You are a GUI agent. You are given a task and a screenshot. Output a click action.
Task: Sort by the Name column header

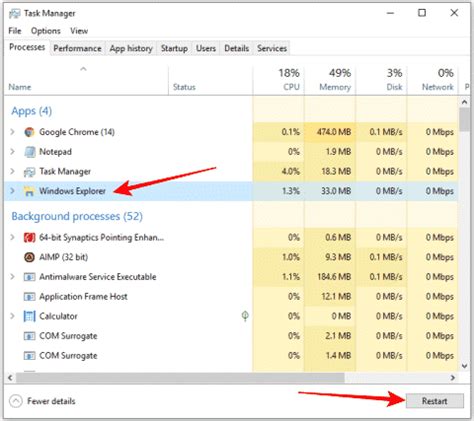(86, 80)
